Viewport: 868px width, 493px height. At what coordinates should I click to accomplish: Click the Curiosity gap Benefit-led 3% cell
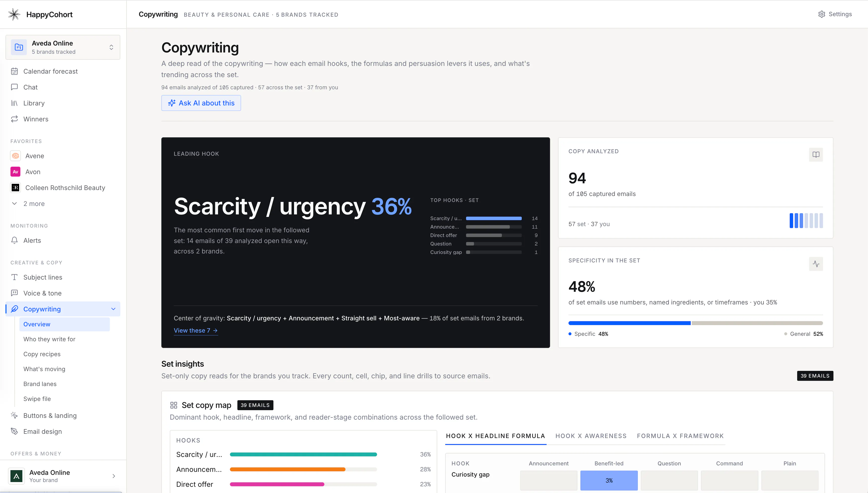(609, 481)
